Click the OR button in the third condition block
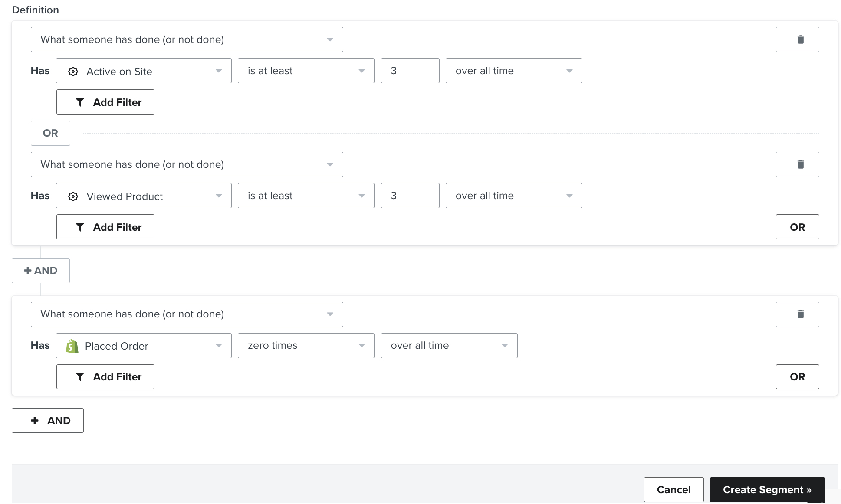Screen dimensions: 841x504 pos(797,376)
